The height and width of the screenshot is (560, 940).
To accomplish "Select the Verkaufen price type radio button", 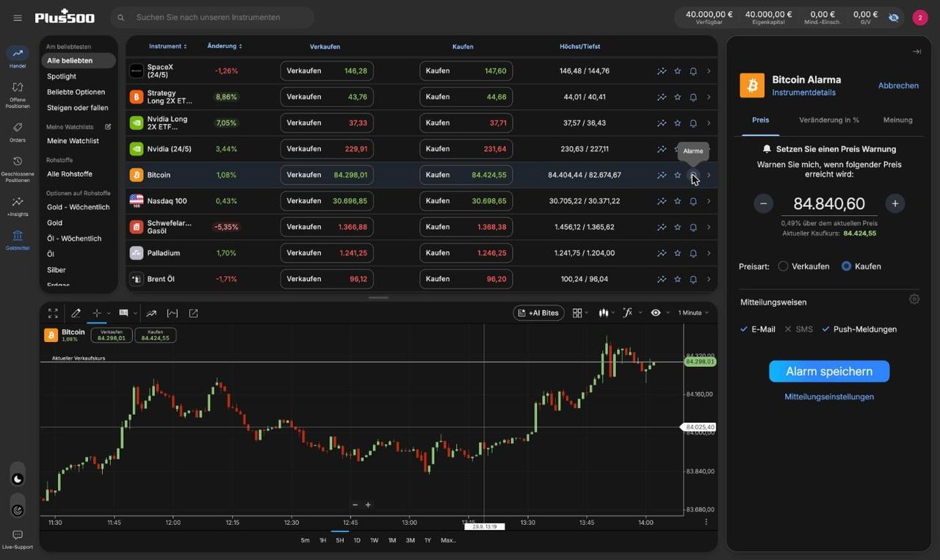I will pyautogui.click(x=783, y=266).
